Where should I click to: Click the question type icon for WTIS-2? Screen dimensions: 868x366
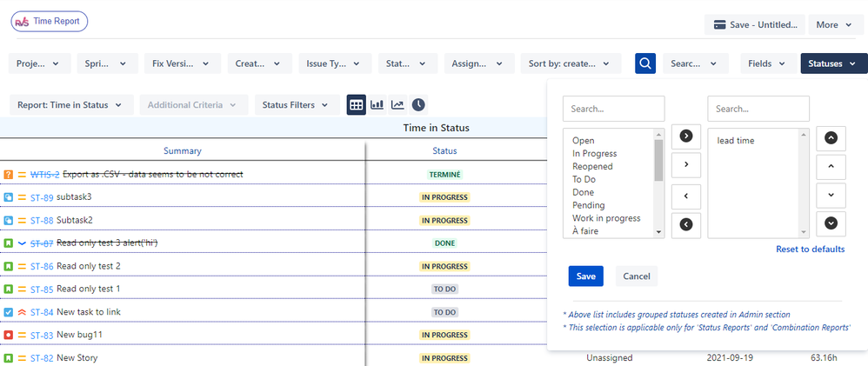coord(8,175)
